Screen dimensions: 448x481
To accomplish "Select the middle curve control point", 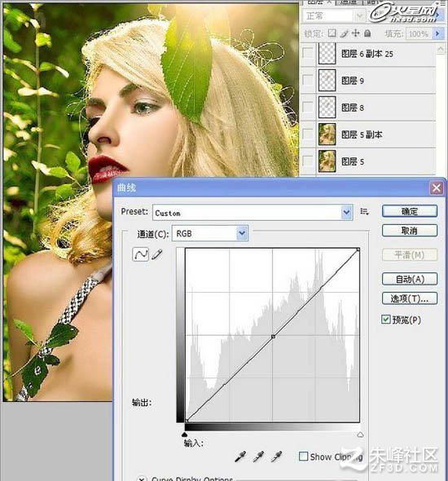I will (273, 337).
